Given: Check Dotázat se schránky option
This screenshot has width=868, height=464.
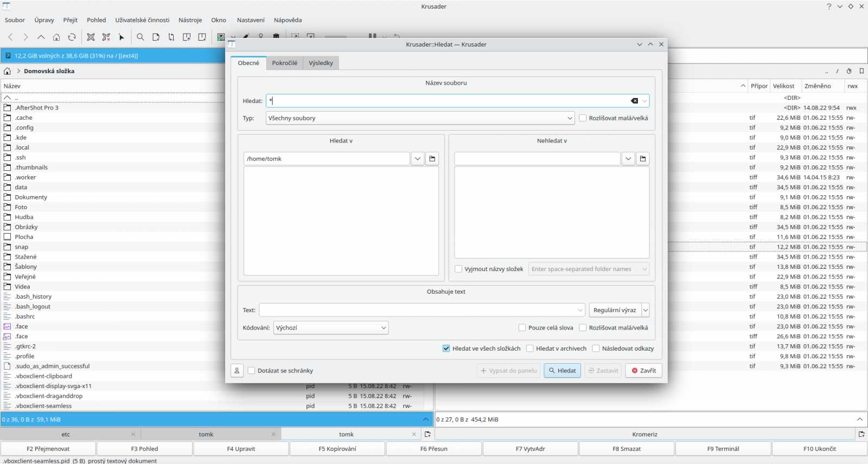Looking at the screenshot, I should click(x=280, y=371).
